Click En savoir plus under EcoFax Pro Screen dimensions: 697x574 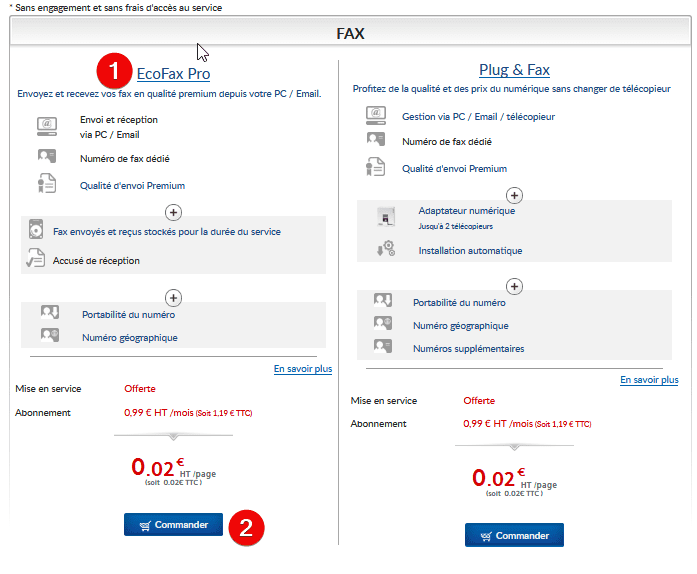pyautogui.click(x=303, y=369)
